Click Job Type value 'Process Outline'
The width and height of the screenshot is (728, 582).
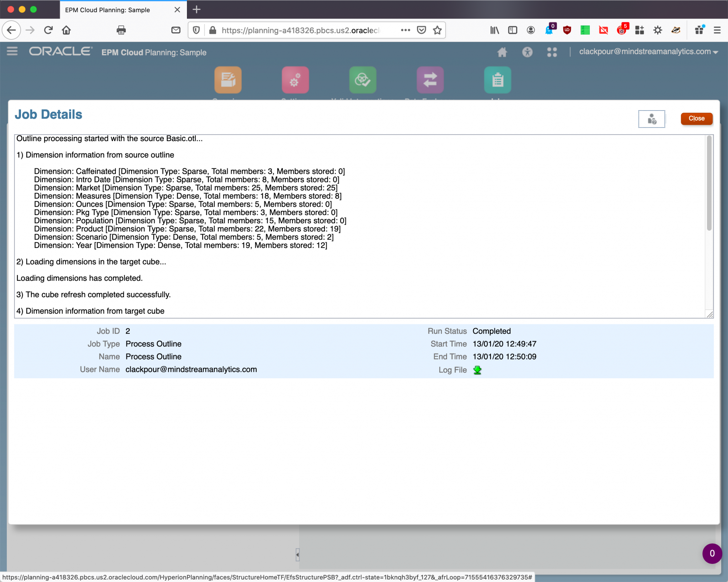tap(154, 344)
